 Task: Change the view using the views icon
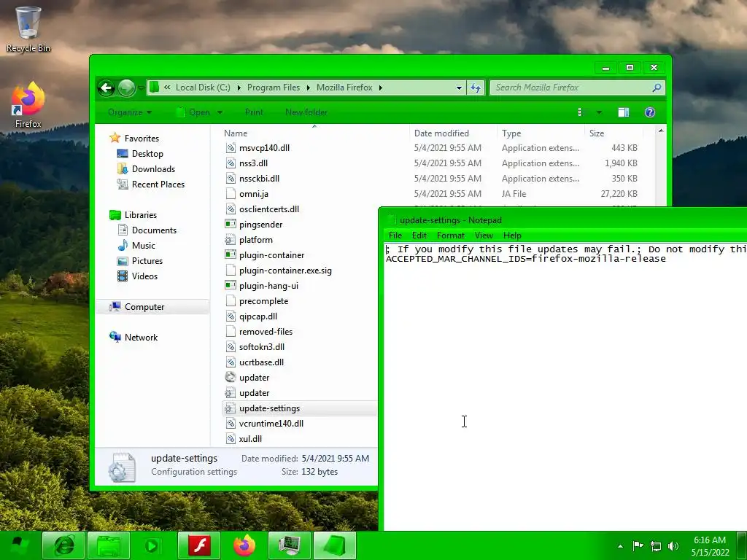(580, 112)
